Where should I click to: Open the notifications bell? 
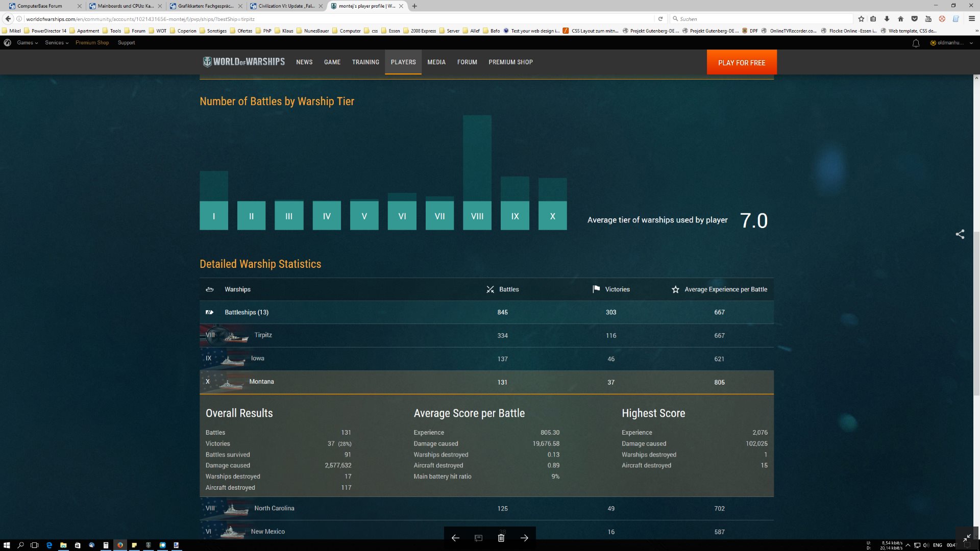[916, 43]
